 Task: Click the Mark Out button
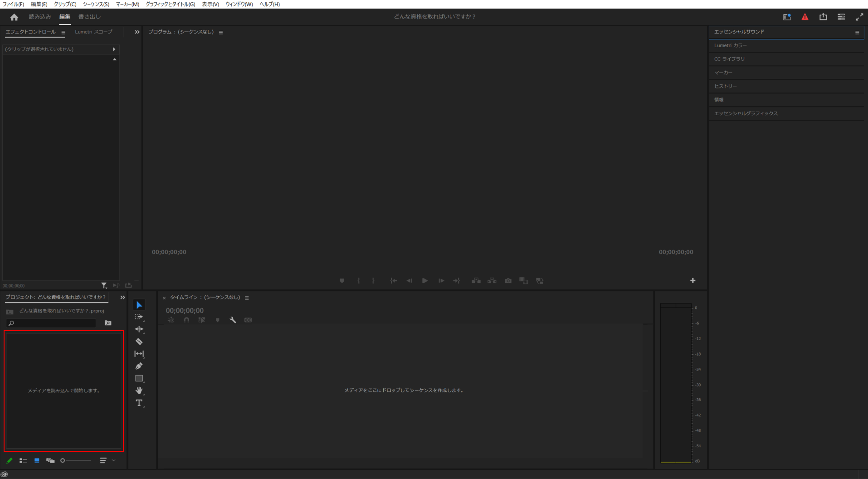click(x=373, y=281)
